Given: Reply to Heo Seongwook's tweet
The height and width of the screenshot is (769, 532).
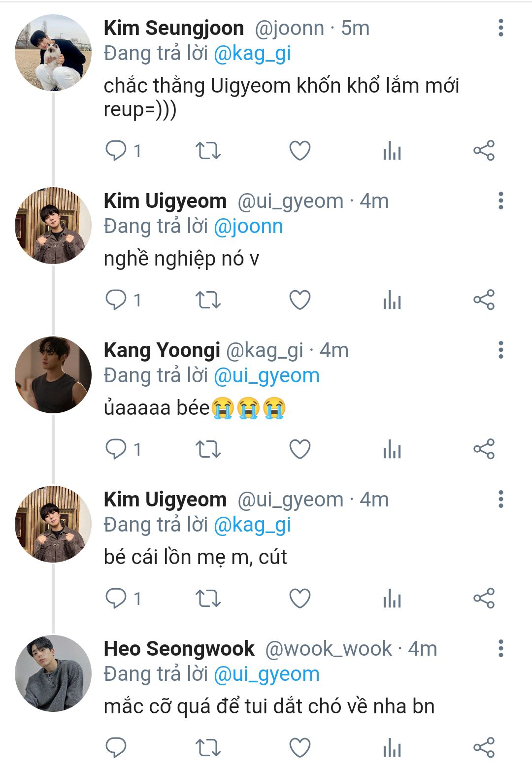Looking at the screenshot, I should (116, 748).
